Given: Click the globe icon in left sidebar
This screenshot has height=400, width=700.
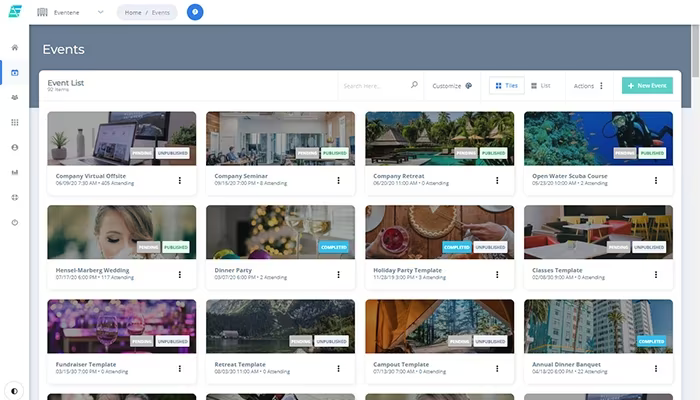Looking at the screenshot, I should (x=15, y=197).
